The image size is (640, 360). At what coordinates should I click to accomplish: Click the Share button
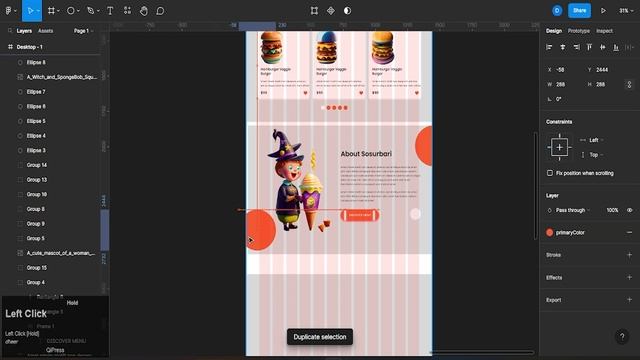coord(579,11)
